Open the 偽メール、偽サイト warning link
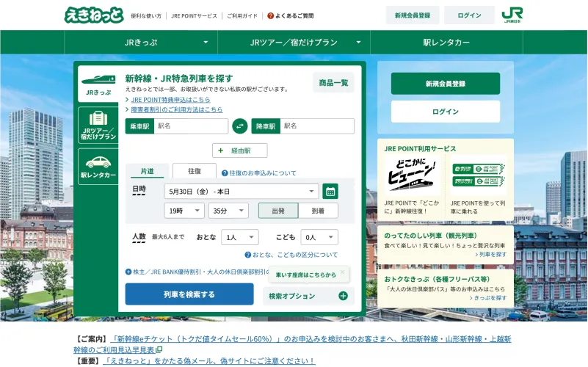Image resolution: width=588 pixels, height=367 pixels. (x=209, y=361)
